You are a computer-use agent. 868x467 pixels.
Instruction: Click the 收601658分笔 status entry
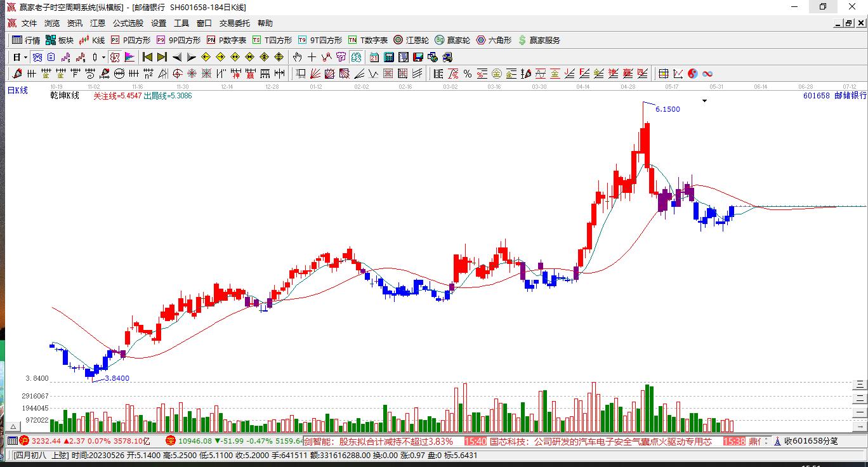(x=806, y=441)
